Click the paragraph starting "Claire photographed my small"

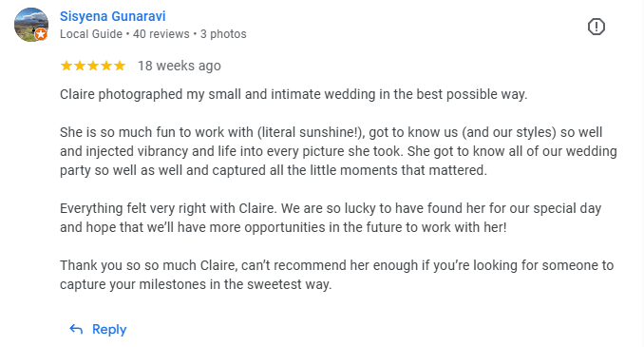(294, 94)
